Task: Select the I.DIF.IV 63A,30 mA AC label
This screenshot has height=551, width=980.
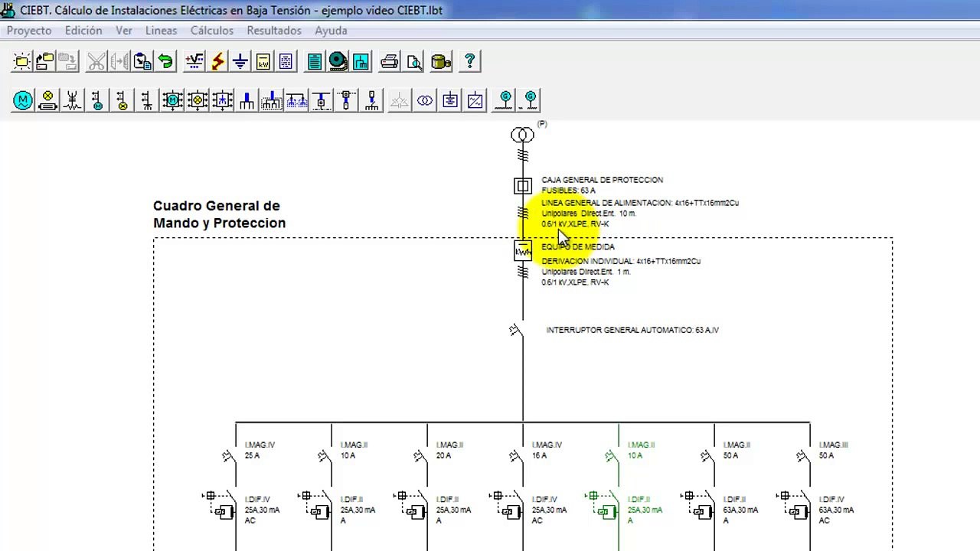Action: (836, 510)
